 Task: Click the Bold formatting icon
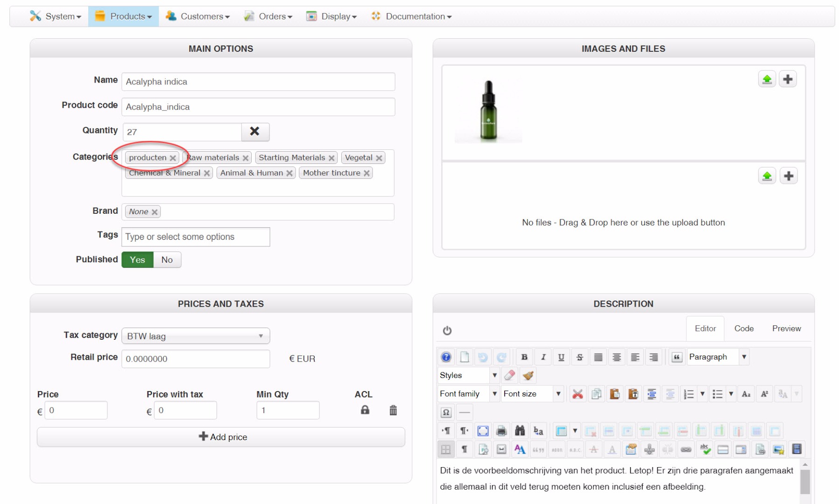coord(524,357)
